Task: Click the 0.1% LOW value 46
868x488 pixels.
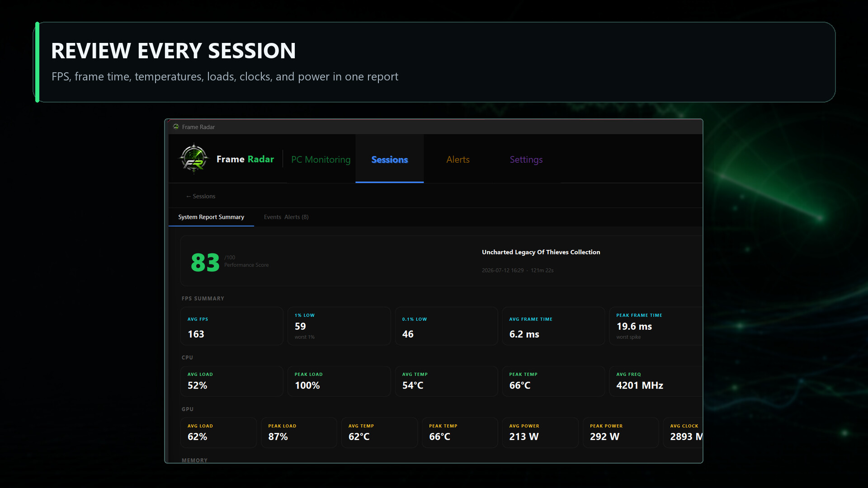Action: tap(408, 334)
